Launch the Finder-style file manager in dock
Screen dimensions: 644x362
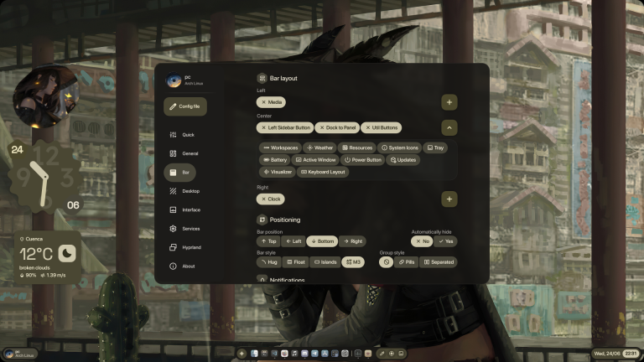coord(254,354)
